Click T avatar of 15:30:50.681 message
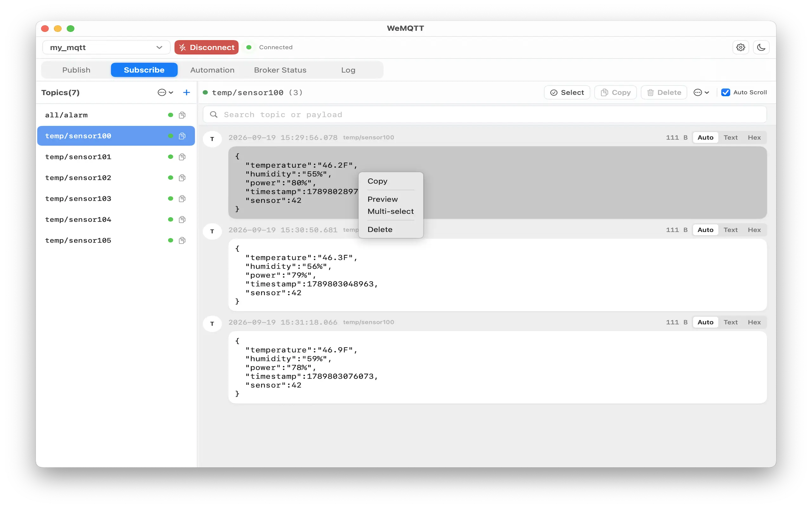Image resolution: width=812 pixels, height=508 pixels. point(212,231)
